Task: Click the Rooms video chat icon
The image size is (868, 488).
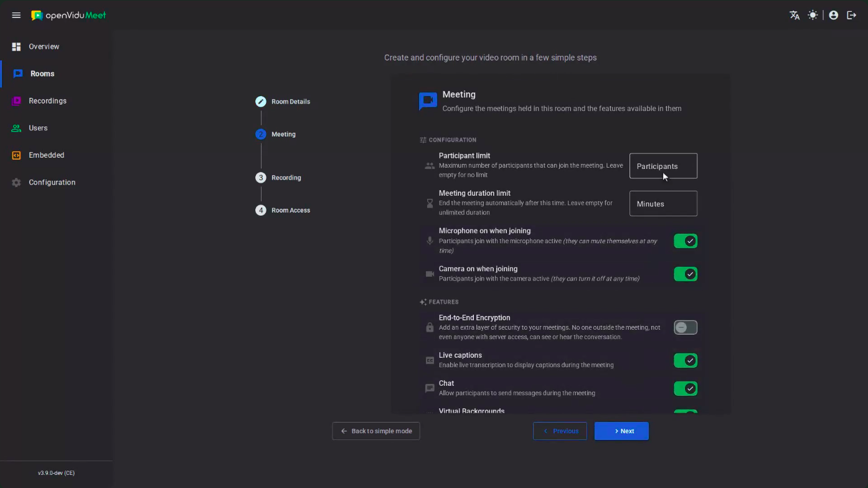Action: click(x=18, y=74)
